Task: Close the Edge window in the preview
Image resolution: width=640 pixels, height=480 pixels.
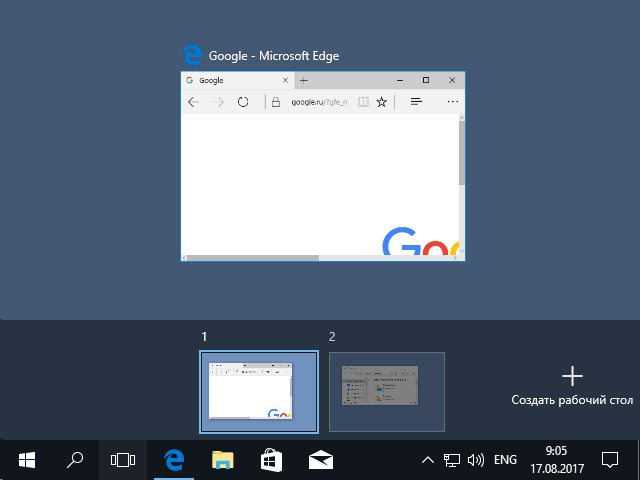Action: [x=452, y=80]
